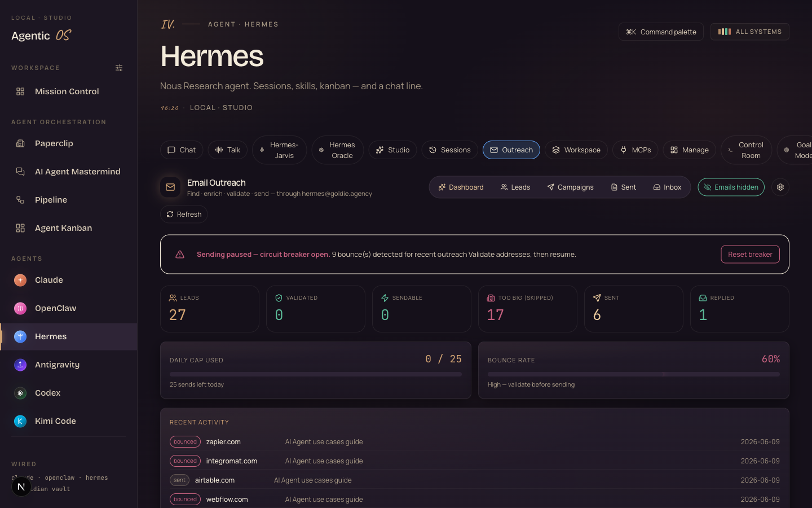Click the AI Agent Mastermind chat icon
The image size is (812, 508).
[20, 172]
